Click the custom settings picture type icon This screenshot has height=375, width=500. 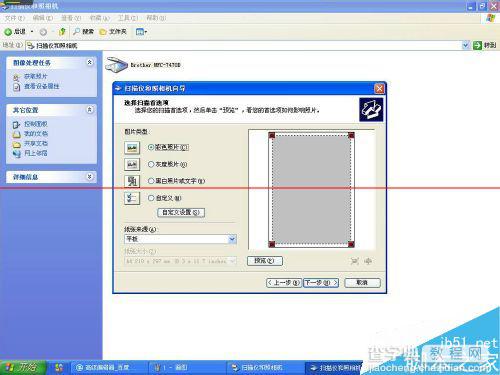click(132, 198)
